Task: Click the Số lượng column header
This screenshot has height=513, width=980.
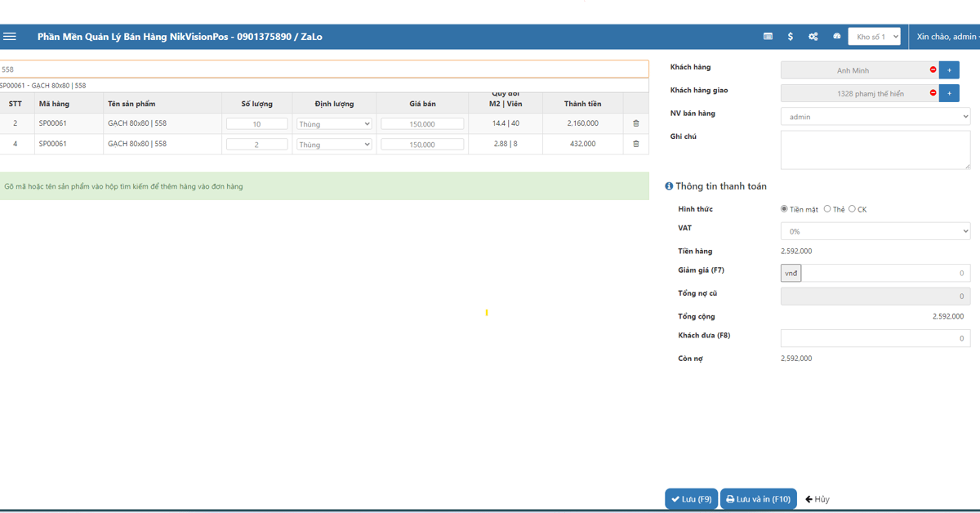Action: coord(257,104)
